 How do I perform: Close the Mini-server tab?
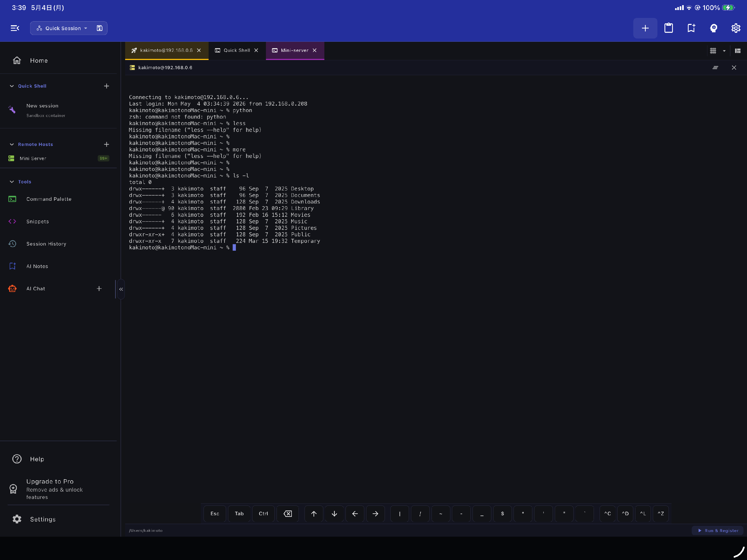[315, 50]
